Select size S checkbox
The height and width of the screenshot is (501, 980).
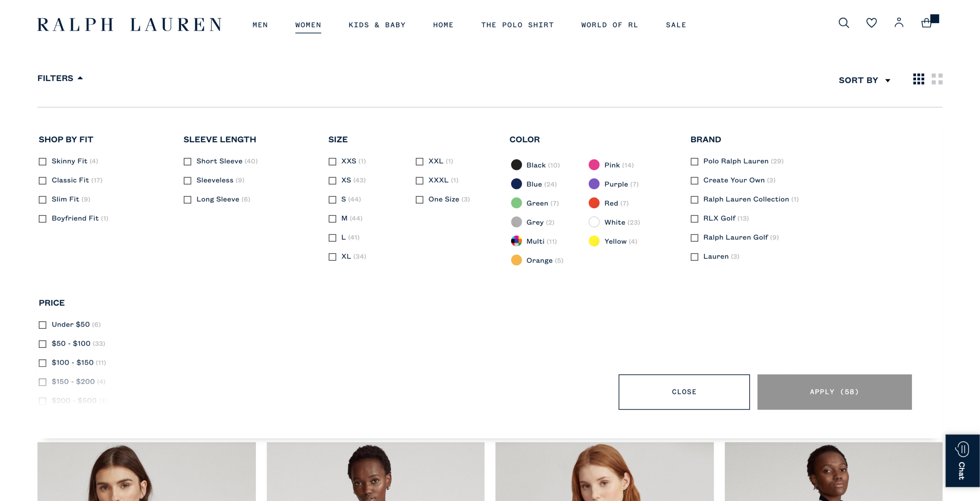pyautogui.click(x=332, y=200)
